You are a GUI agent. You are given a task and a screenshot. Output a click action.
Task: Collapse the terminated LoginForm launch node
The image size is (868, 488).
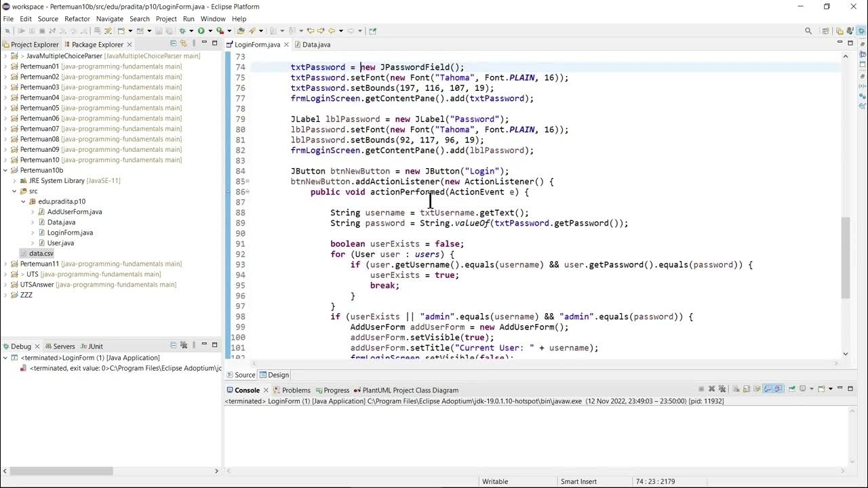(x=5, y=358)
